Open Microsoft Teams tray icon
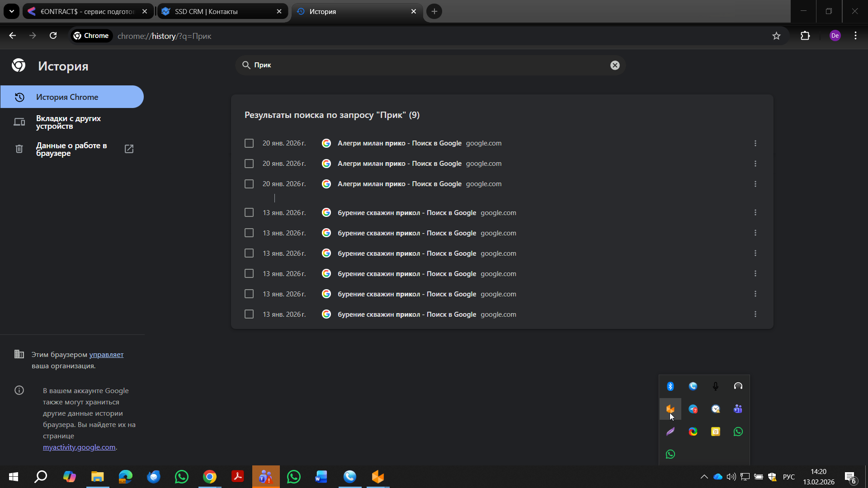Image resolution: width=868 pixels, height=488 pixels. pyautogui.click(x=738, y=409)
